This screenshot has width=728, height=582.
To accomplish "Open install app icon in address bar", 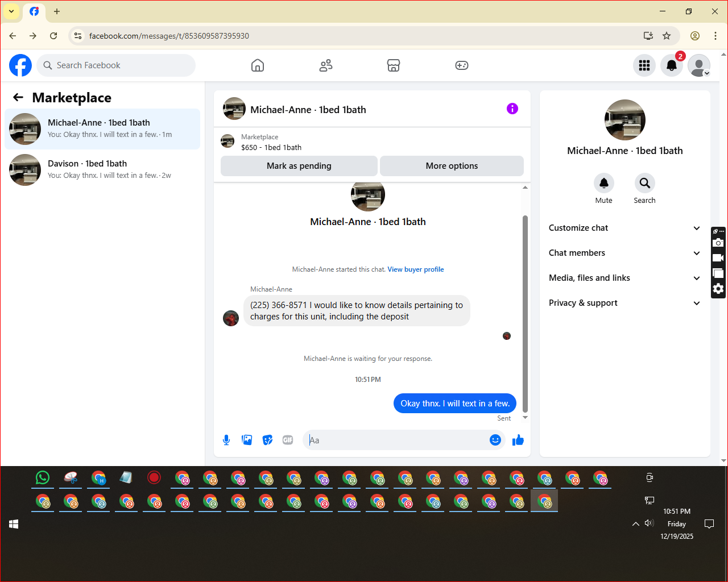I will (x=648, y=36).
